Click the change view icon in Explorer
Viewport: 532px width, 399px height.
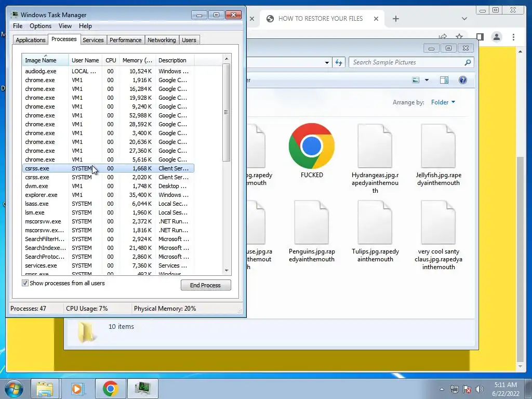pos(416,80)
